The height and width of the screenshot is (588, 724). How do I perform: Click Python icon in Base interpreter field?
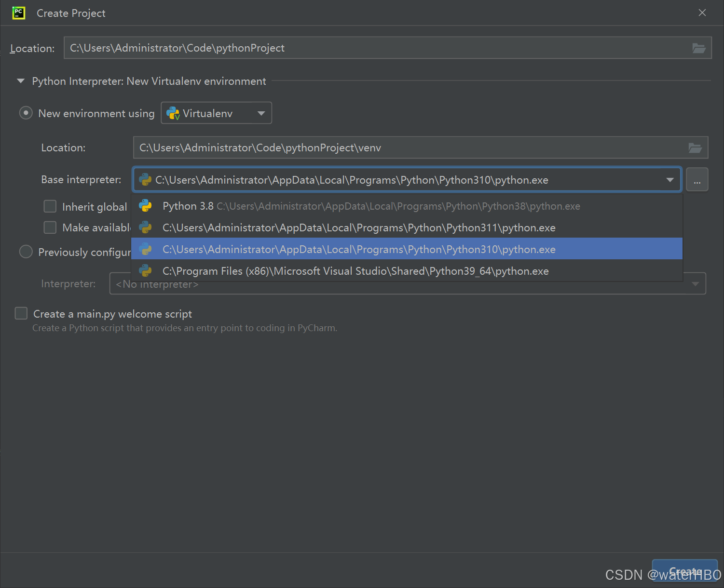pyautogui.click(x=145, y=180)
